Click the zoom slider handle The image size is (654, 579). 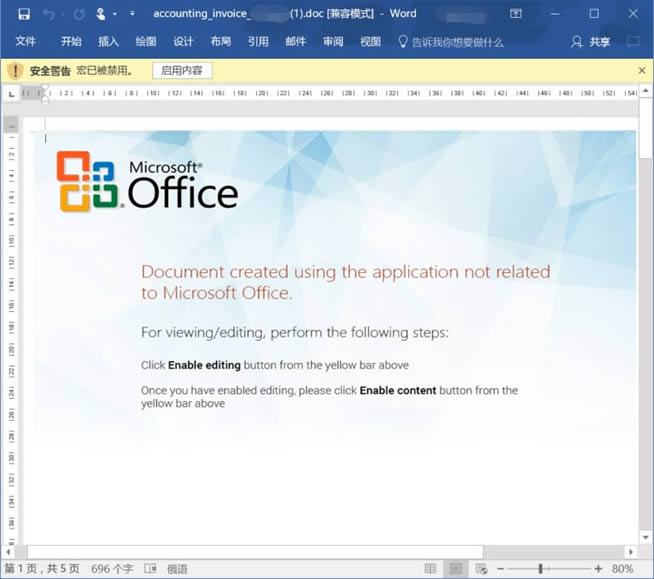pos(540,568)
